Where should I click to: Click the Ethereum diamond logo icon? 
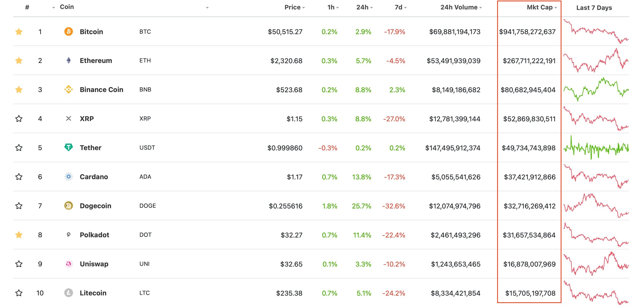(69, 60)
